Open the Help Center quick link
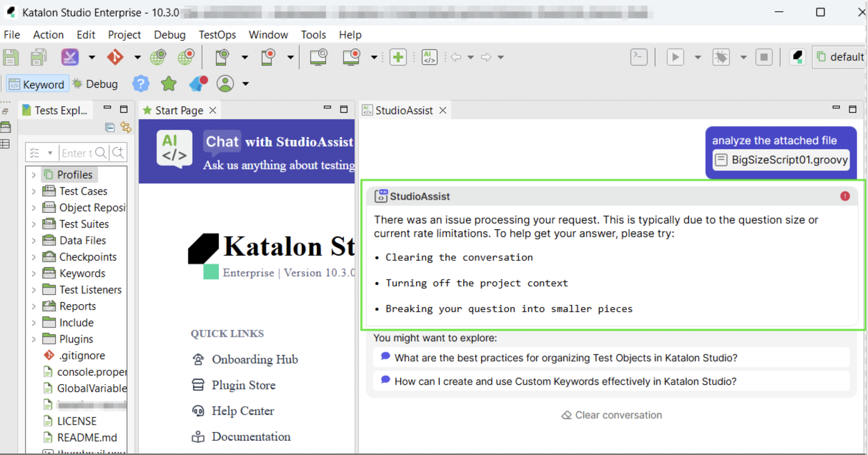The width and height of the screenshot is (868, 455). pos(234,411)
